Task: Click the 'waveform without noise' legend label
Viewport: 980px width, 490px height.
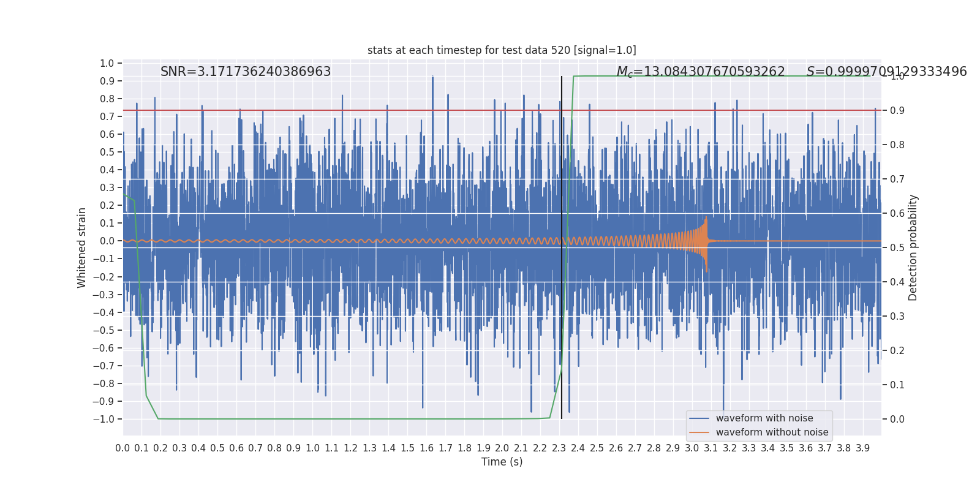Action: tap(772, 432)
